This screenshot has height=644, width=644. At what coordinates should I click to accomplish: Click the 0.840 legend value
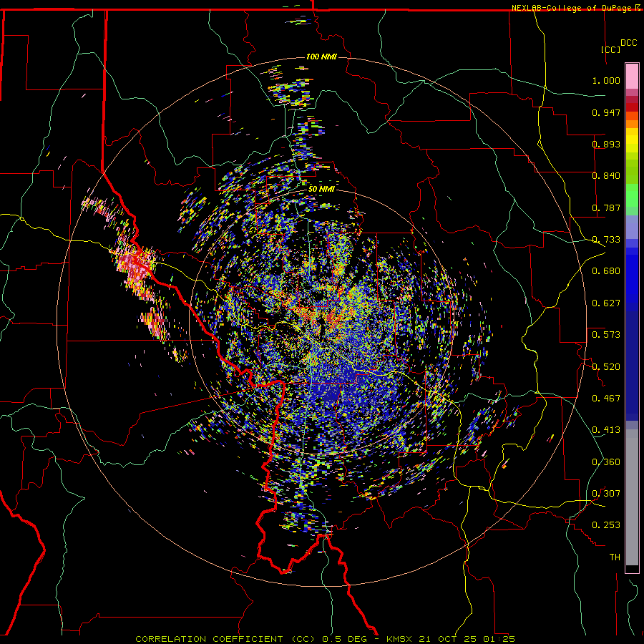(606, 176)
